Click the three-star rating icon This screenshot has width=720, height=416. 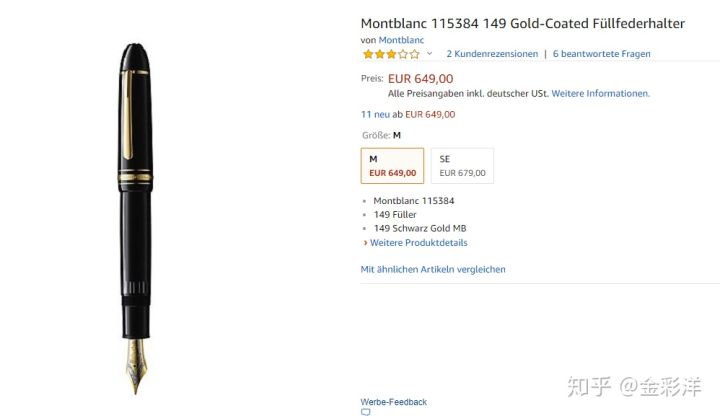point(391,54)
